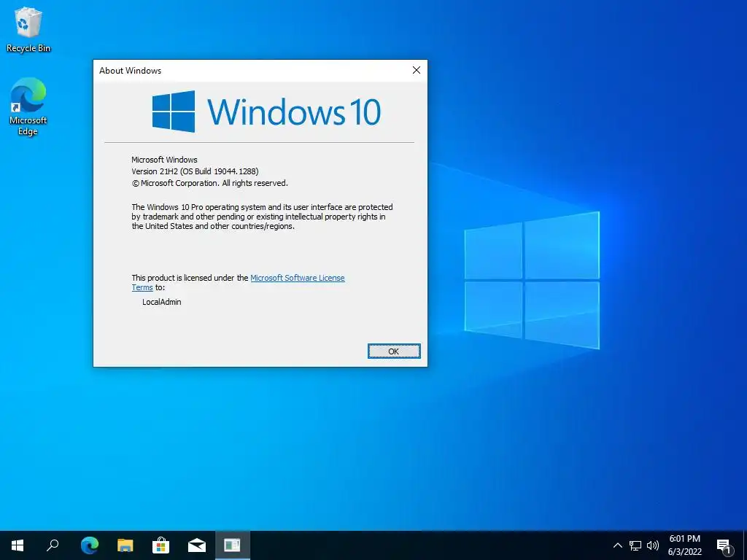
Task: Open taskbar search magnifier
Action: tap(53, 545)
